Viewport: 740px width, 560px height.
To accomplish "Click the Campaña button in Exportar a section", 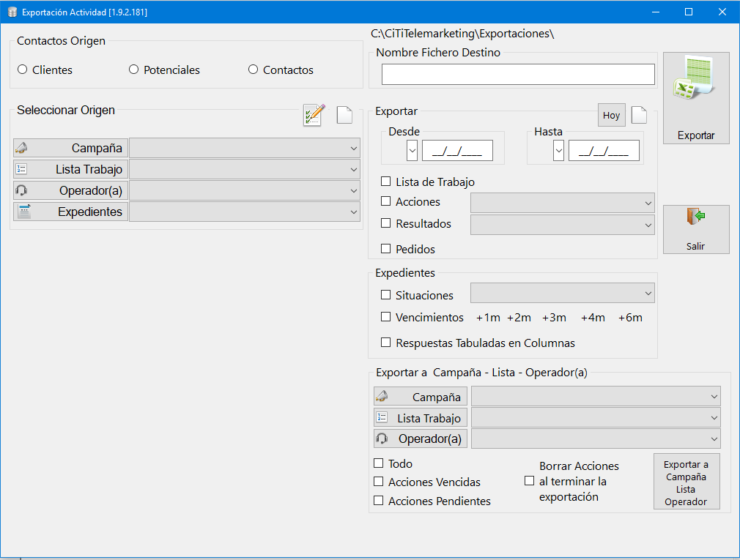I will coord(421,397).
